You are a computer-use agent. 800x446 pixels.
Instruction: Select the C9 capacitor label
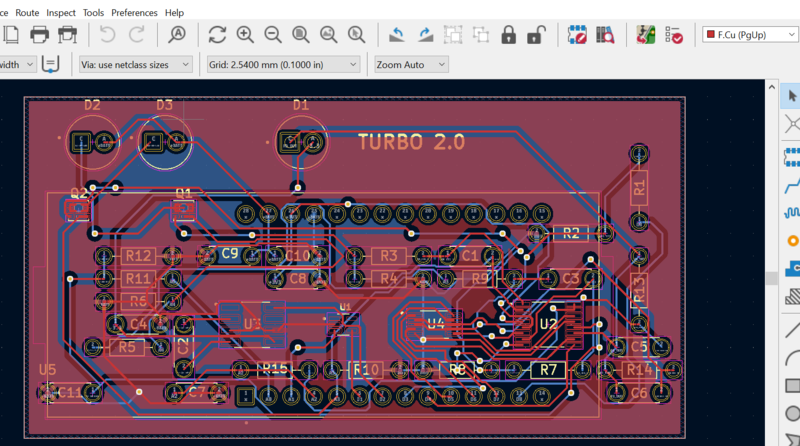[230, 253]
